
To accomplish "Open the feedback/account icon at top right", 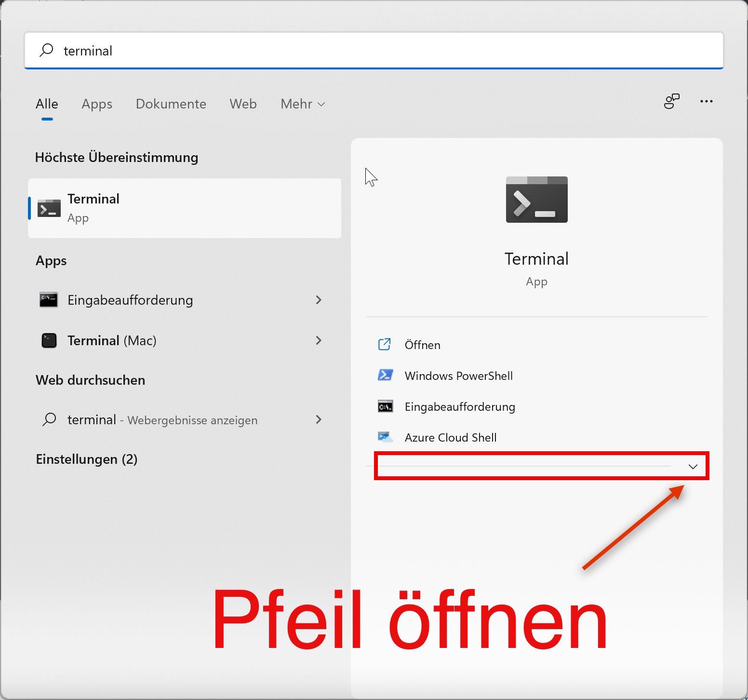I will [x=671, y=101].
